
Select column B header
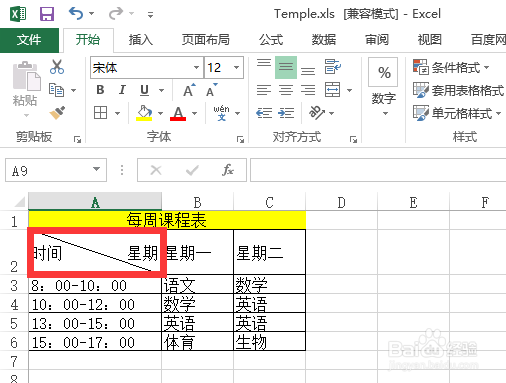pos(198,202)
